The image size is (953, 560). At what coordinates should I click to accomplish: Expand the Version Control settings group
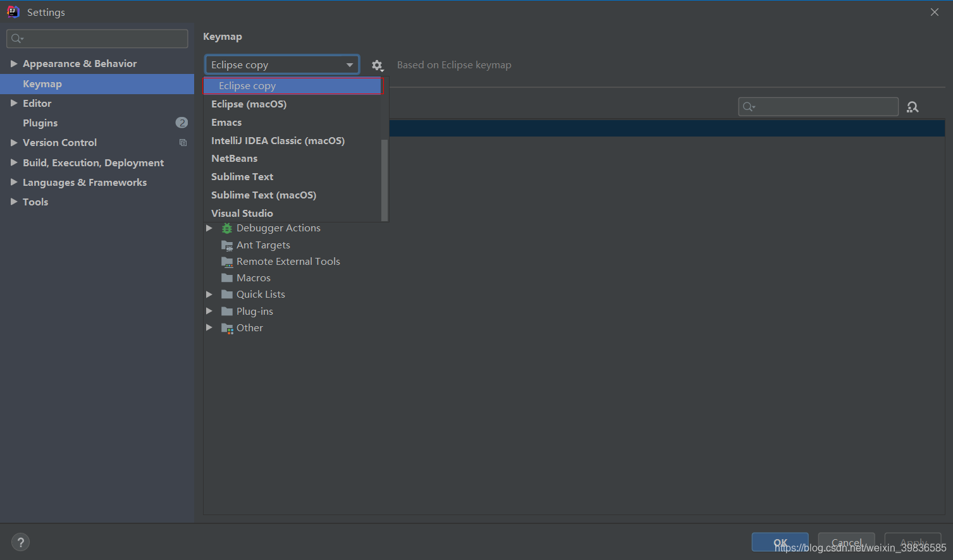14,143
